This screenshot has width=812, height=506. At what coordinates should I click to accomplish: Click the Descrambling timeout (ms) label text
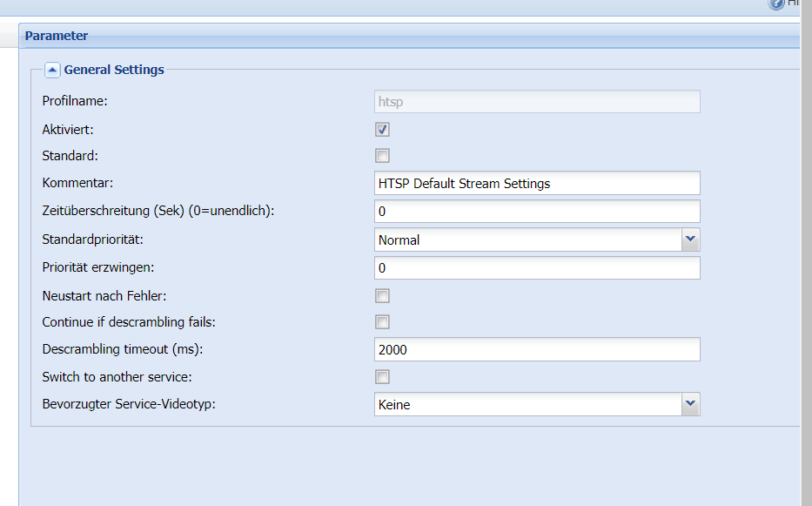(123, 349)
